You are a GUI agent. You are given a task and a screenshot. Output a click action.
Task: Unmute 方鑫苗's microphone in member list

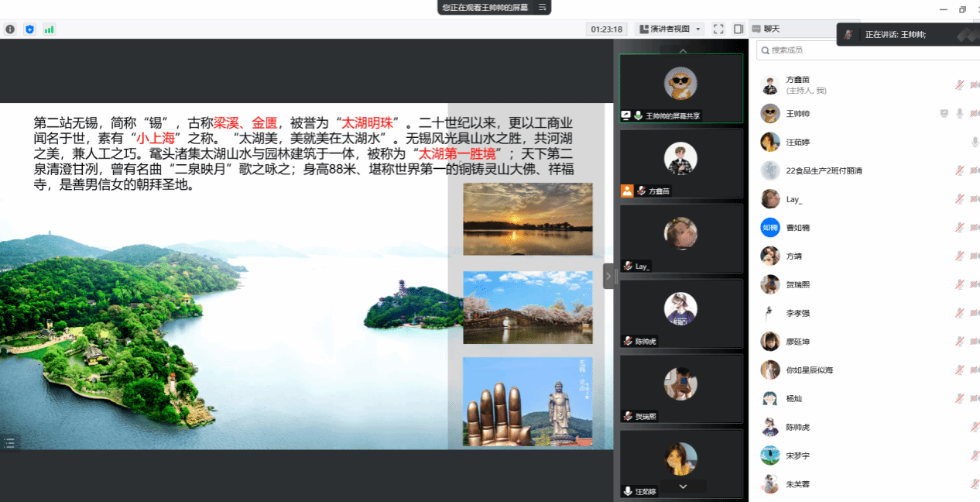point(960,85)
